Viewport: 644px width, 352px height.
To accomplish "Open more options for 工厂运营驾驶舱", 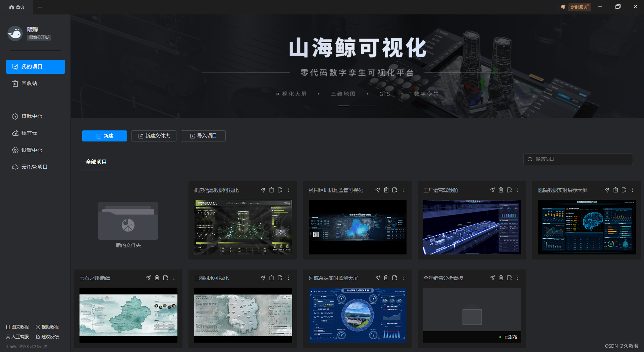I will [x=518, y=190].
